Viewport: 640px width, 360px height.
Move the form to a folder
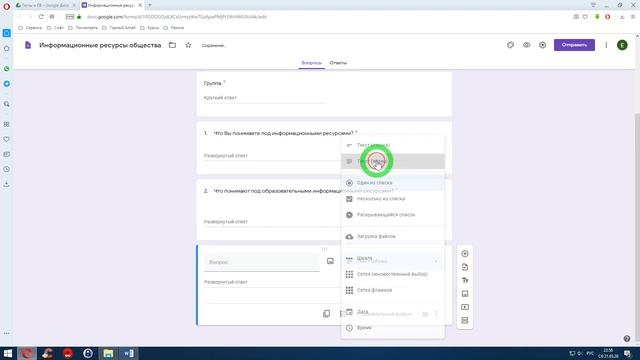point(172,45)
